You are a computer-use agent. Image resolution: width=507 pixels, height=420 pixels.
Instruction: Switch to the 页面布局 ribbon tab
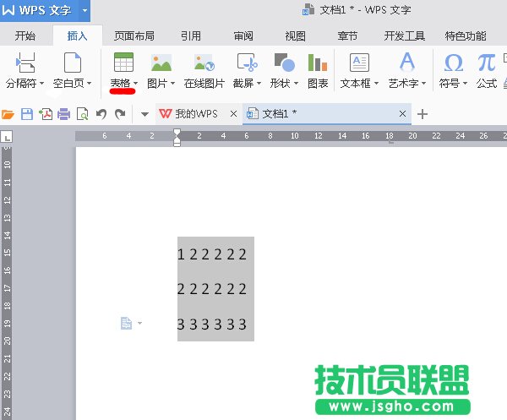coord(134,35)
